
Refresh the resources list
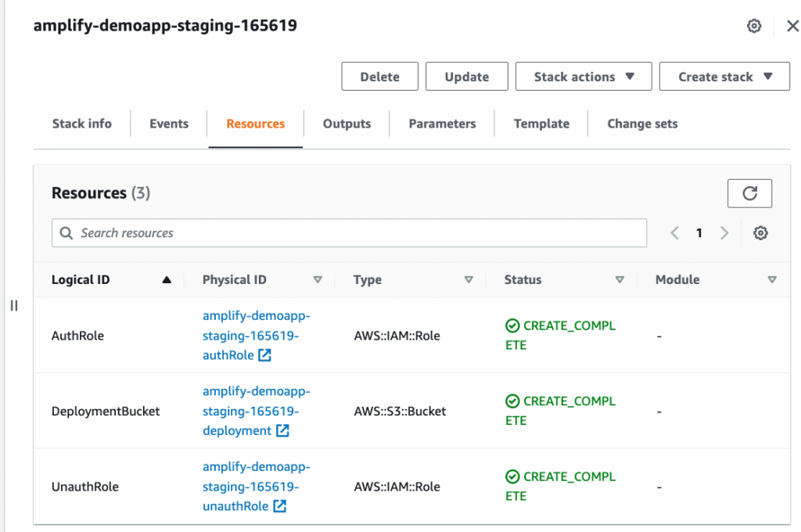(x=749, y=193)
